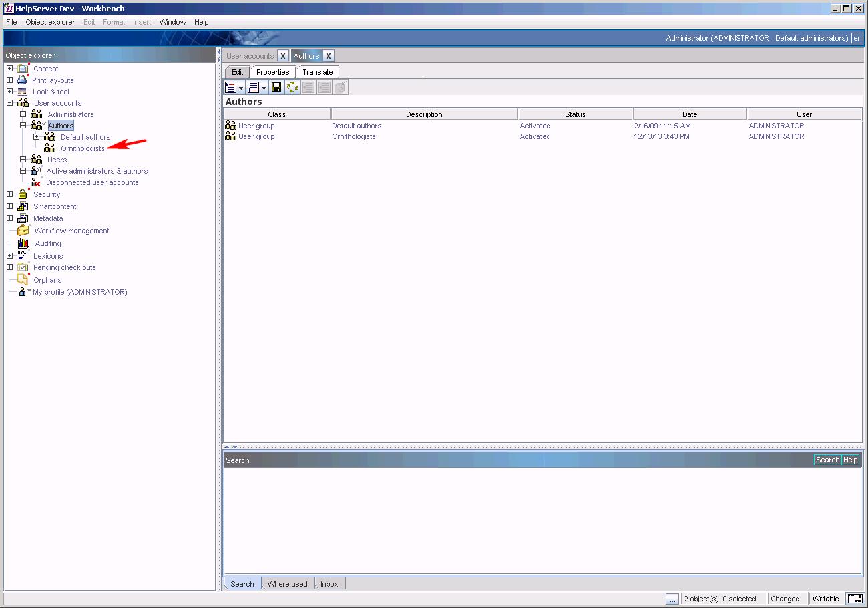This screenshot has height=608, width=868.
Task: Expand the Default authors node
Action: pos(37,137)
